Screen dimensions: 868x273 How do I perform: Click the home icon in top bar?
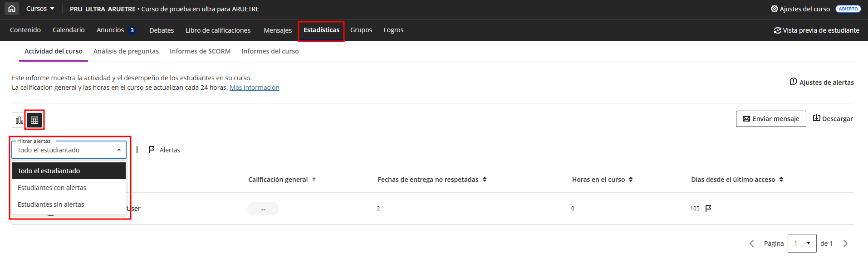pos(12,9)
